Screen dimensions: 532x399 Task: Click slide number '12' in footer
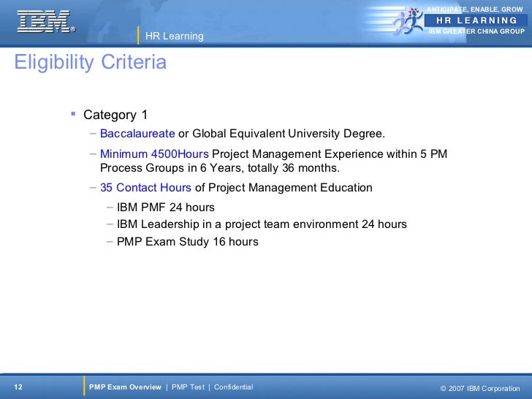tap(18, 387)
